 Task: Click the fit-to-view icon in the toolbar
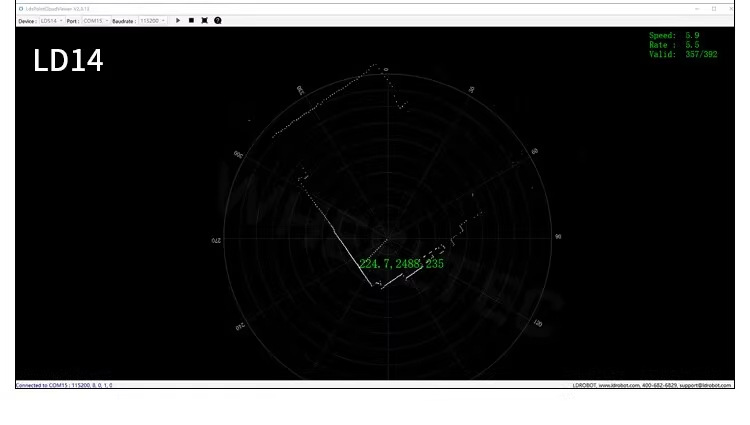click(x=204, y=21)
